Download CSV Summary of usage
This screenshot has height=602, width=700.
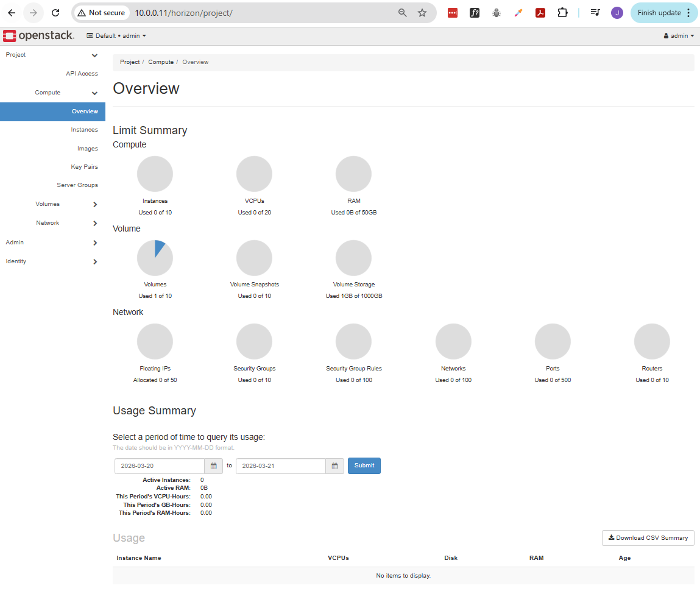coord(648,538)
